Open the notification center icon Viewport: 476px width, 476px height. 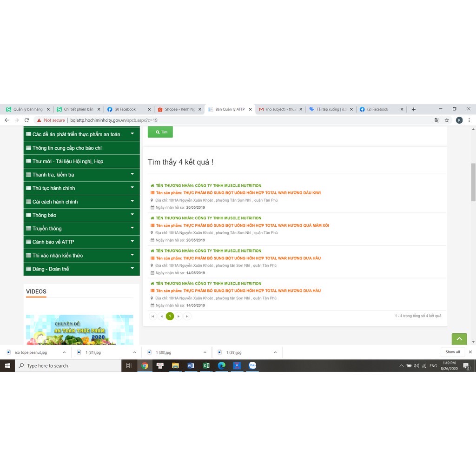pyautogui.click(x=467, y=366)
